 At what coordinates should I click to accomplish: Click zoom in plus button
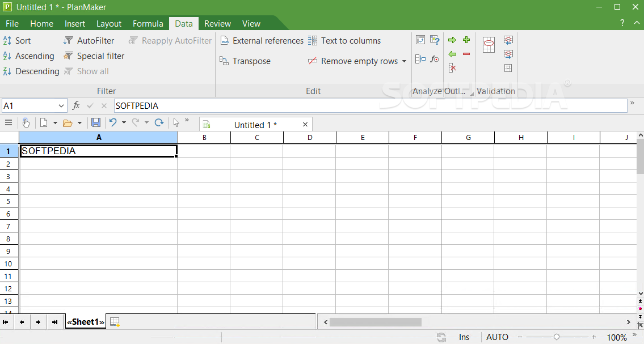tap(594, 337)
